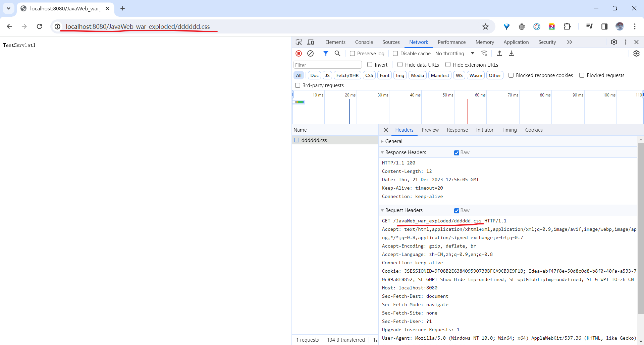Stop recording the network log

[x=299, y=53]
